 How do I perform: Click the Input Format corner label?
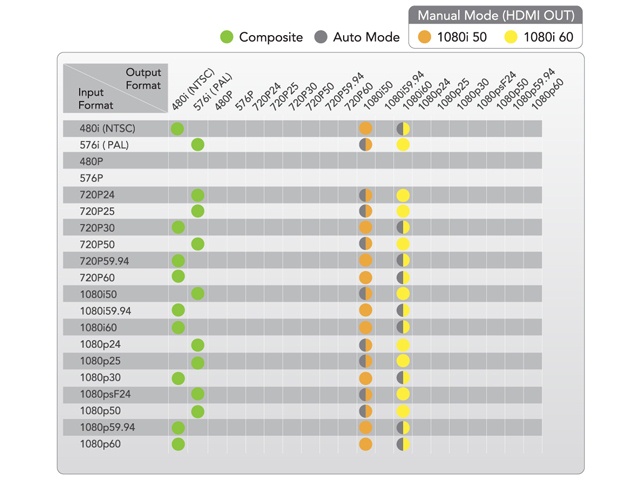[85, 98]
